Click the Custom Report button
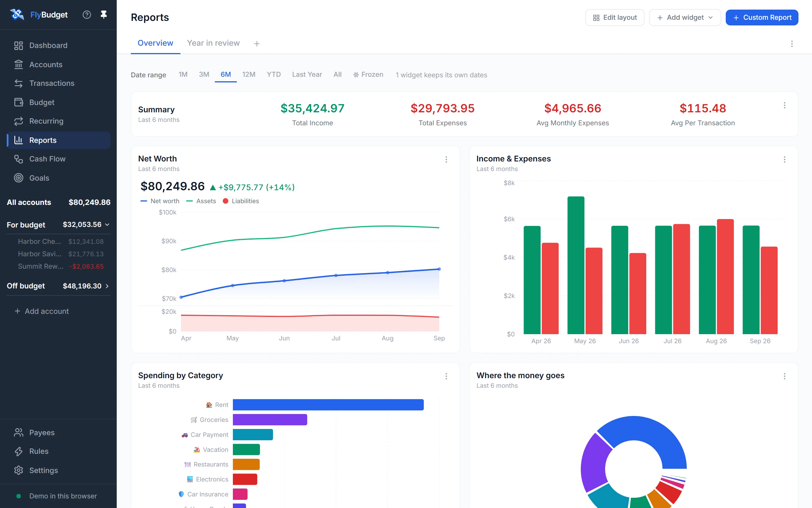This screenshot has height=508, width=812. point(762,17)
